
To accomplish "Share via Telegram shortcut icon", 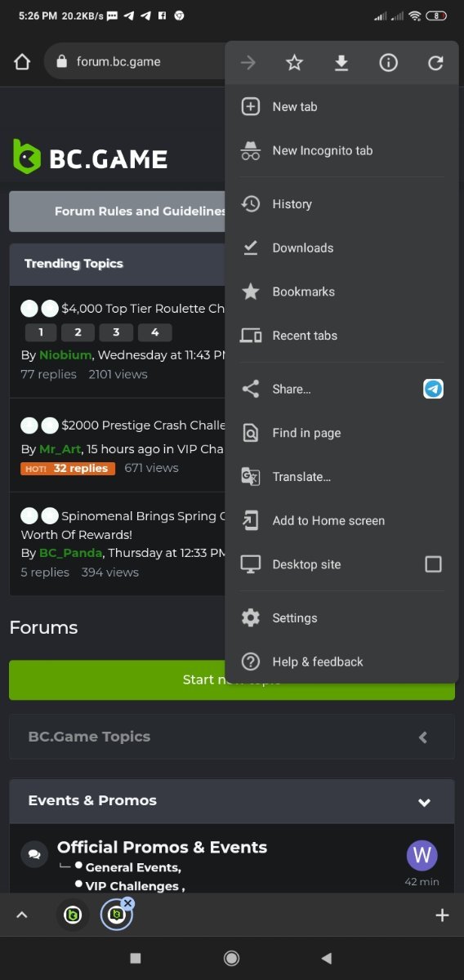I will click(433, 389).
